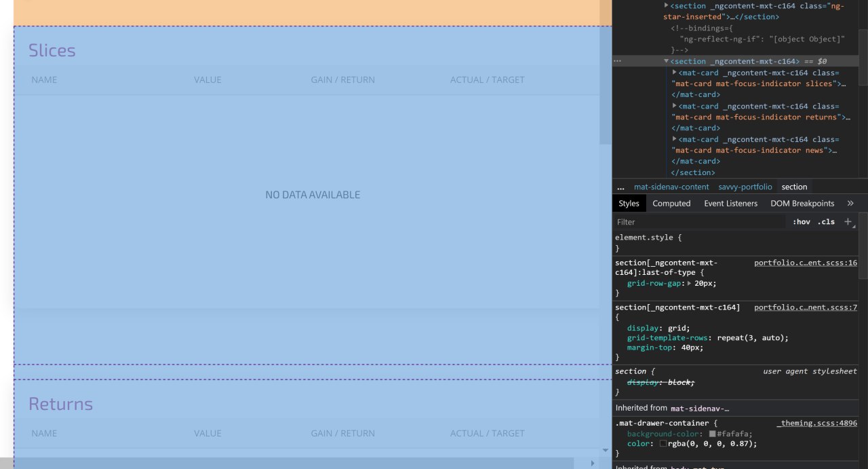Collapse the selected section _ngcontent-mxt-c164 node

(x=666, y=61)
